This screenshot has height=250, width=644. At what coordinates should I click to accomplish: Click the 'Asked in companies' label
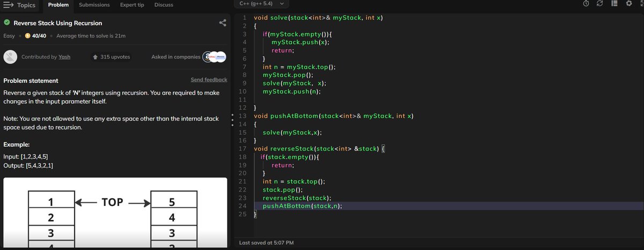click(175, 57)
